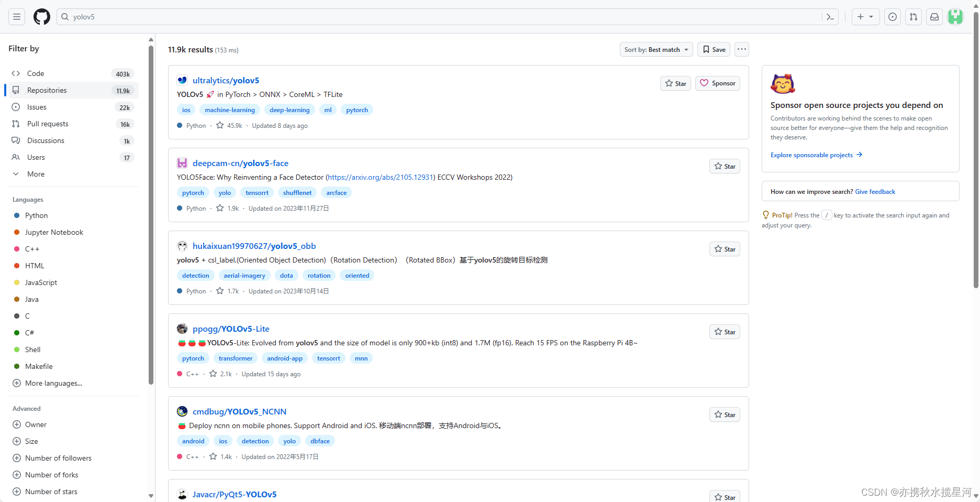The width and height of the screenshot is (980, 502).
Task: Filter results by Users
Action: click(73, 157)
